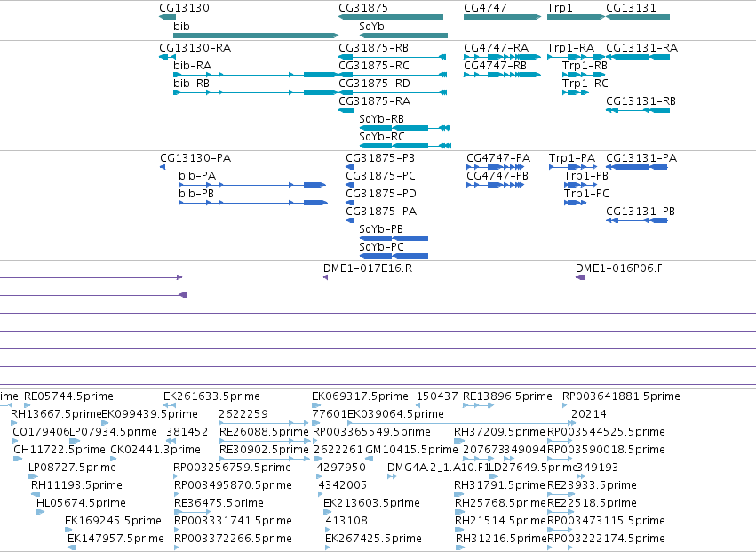
Task: Select EST RE30902.5prime
Action: coord(264,450)
